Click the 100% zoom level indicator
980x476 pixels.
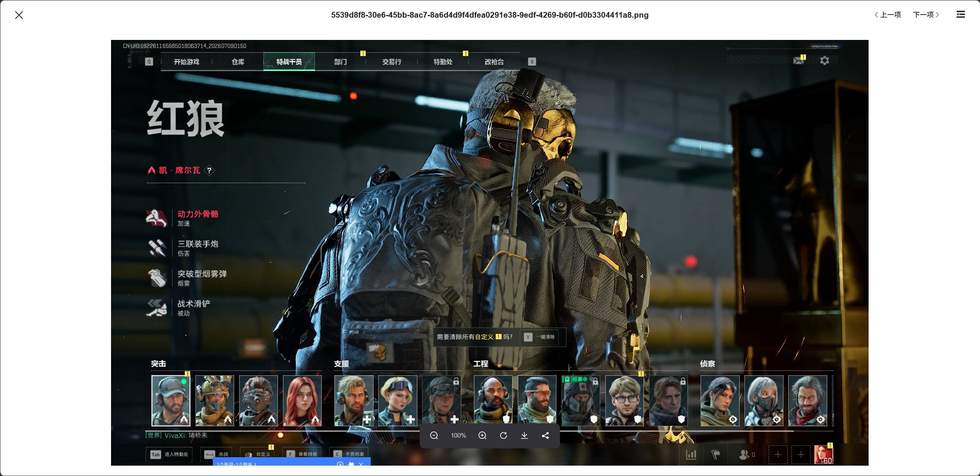click(x=458, y=435)
